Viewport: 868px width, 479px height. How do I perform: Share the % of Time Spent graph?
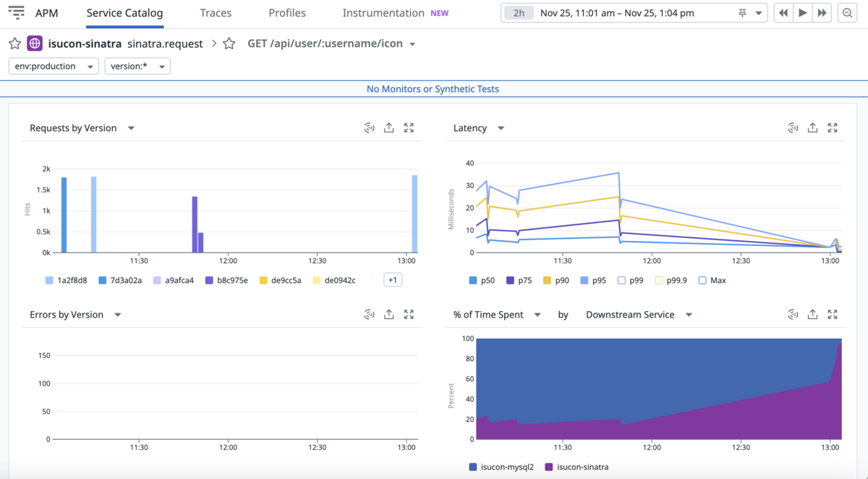813,315
